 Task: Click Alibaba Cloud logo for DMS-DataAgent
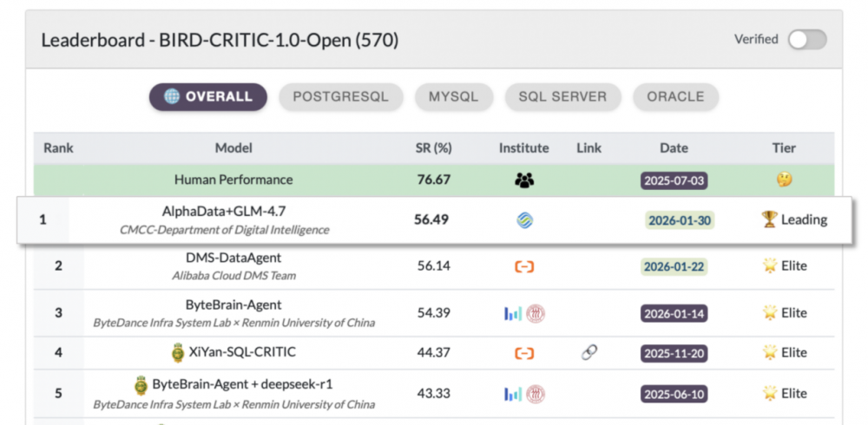coord(524,266)
